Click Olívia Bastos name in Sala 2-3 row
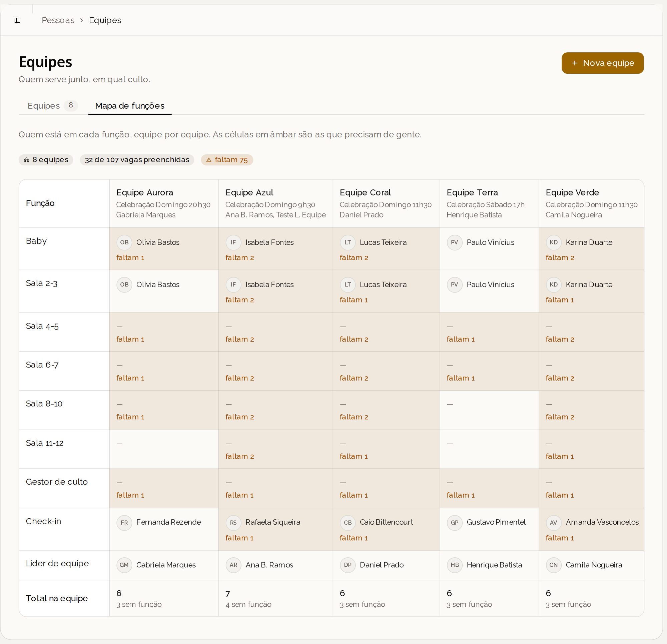 point(158,284)
